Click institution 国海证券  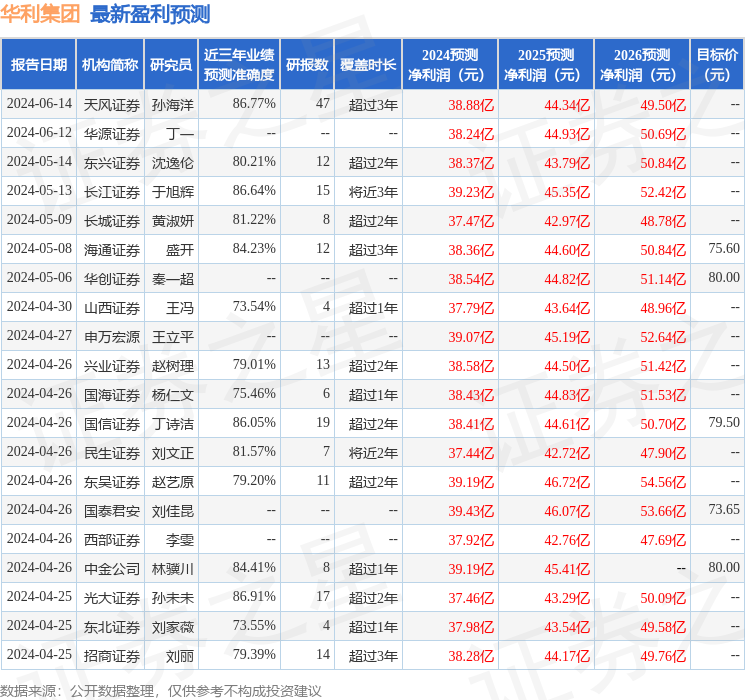(112, 395)
